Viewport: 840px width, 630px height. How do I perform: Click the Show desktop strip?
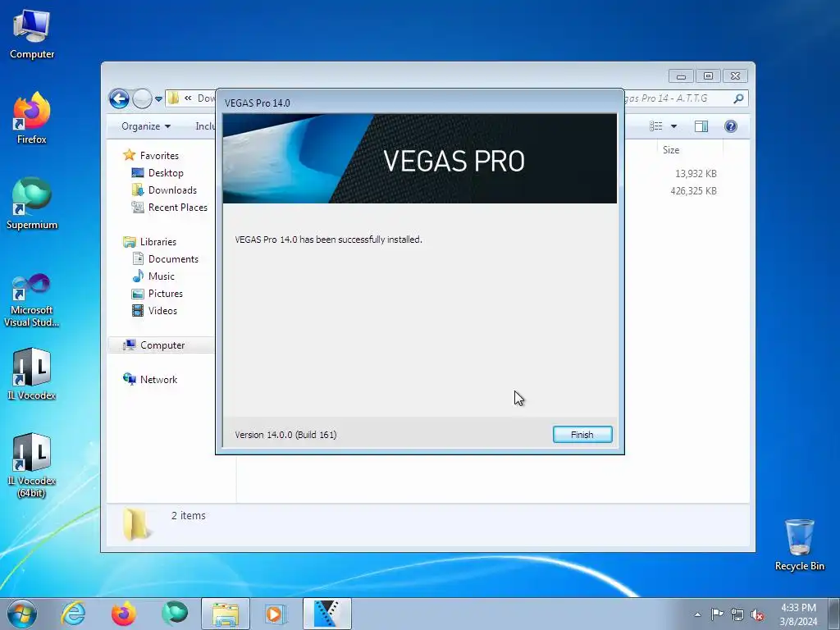click(834, 614)
